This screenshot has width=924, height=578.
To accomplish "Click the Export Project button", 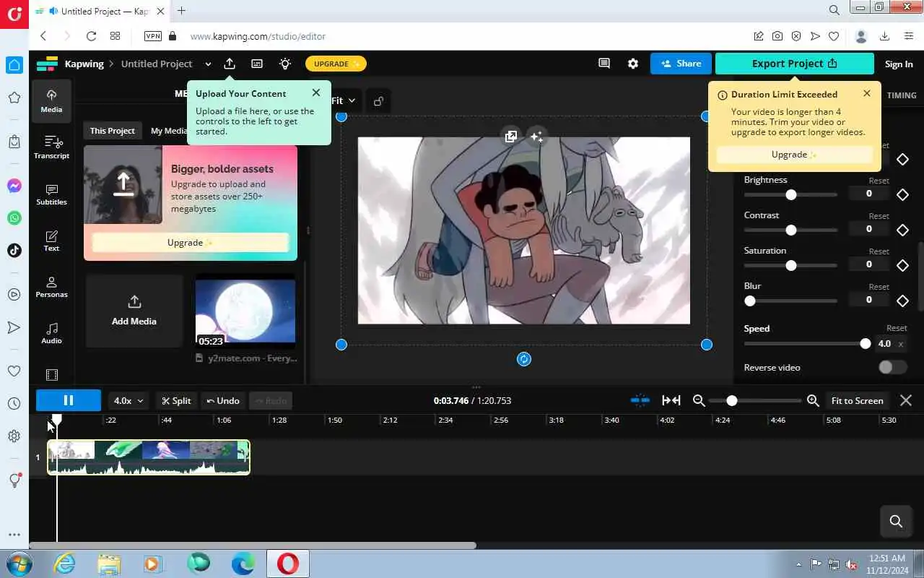I will (794, 64).
